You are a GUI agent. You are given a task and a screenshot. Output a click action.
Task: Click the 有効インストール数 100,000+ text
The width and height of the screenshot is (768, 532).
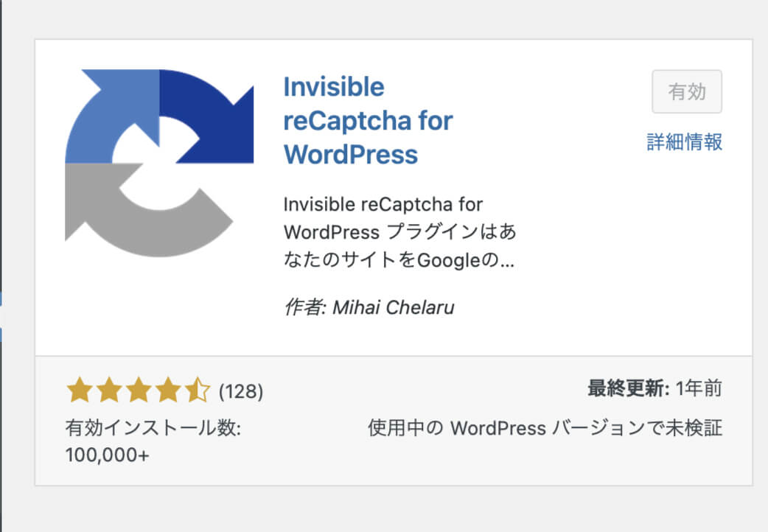click(x=153, y=441)
